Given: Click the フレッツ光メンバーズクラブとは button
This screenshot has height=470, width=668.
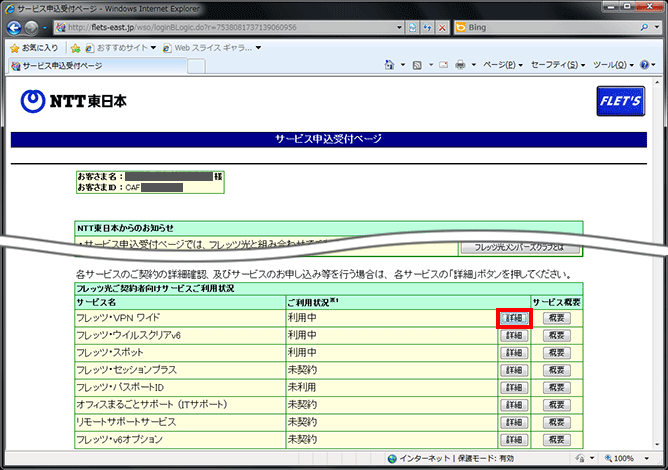Looking at the screenshot, I should [520, 247].
